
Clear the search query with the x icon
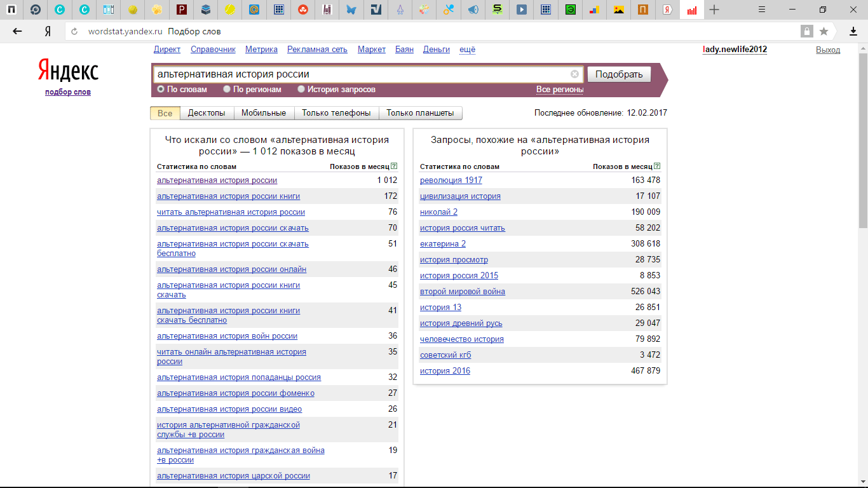[x=574, y=74]
